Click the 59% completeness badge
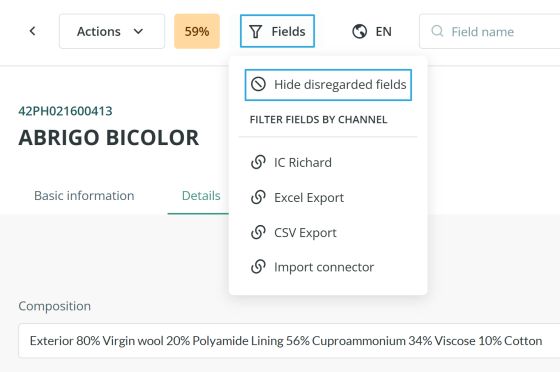 pyautogui.click(x=197, y=31)
